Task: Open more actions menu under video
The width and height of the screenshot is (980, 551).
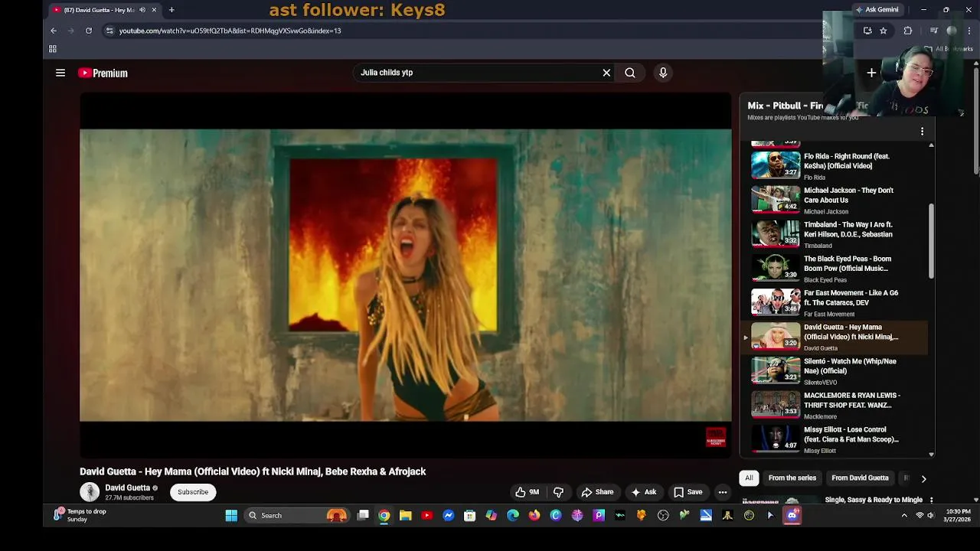Action: pyautogui.click(x=723, y=492)
